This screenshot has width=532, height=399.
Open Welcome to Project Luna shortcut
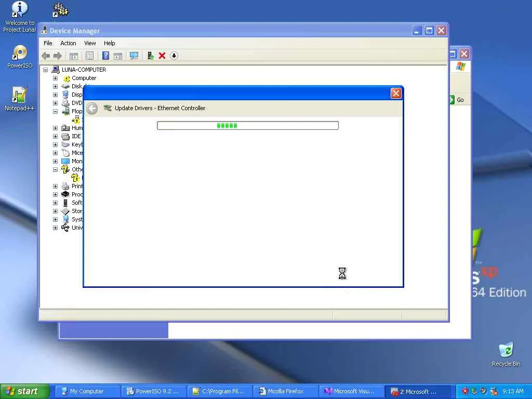click(20, 17)
